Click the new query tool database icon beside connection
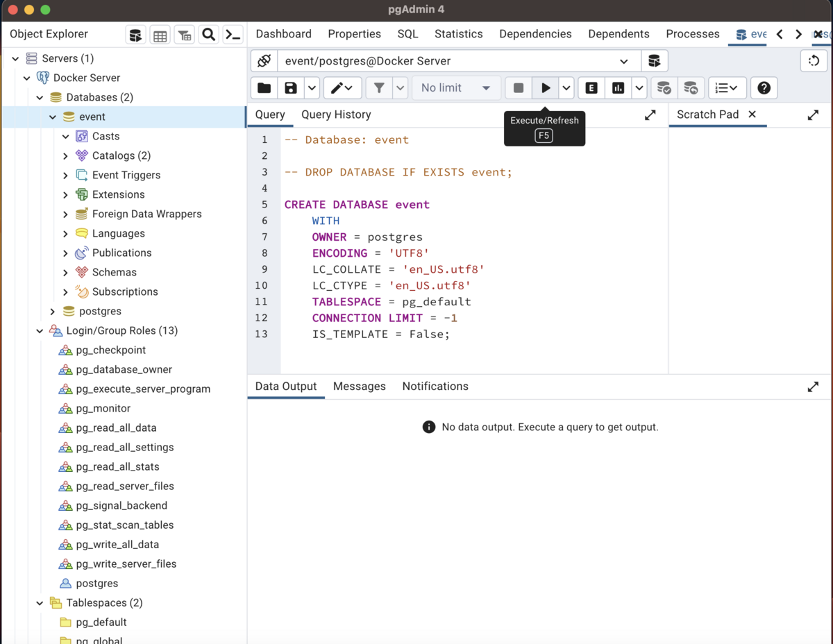 coord(654,61)
